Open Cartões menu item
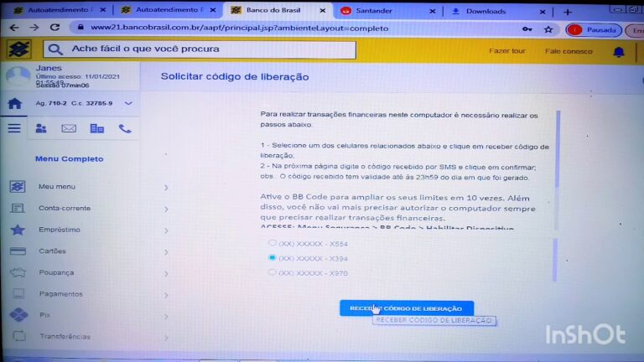Viewport: 644px width, 362px height. click(x=53, y=251)
